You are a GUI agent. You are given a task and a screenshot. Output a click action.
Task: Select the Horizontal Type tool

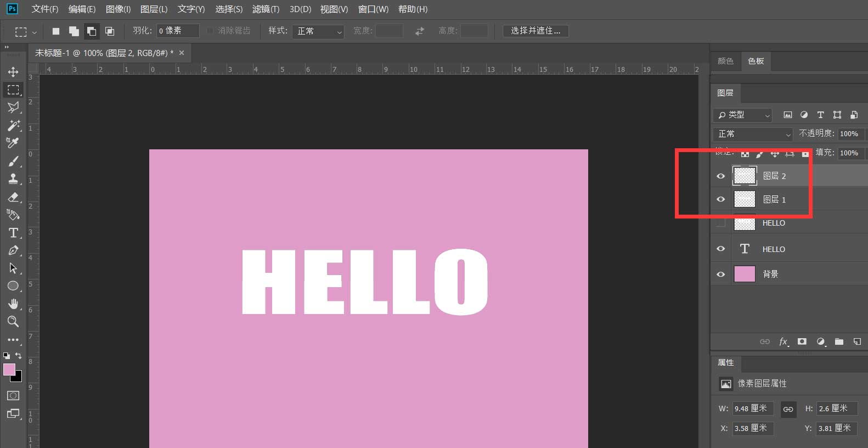tap(13, 233)
